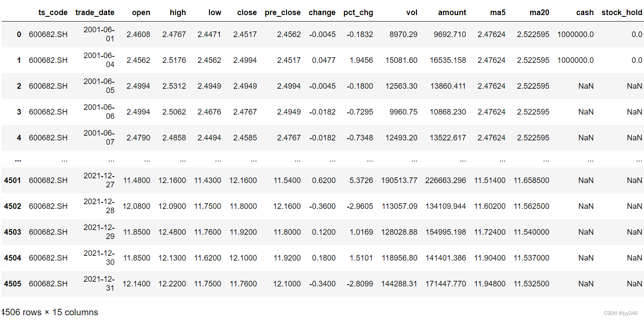
Task: Click high value 2.5176
Action: point(174,60)
